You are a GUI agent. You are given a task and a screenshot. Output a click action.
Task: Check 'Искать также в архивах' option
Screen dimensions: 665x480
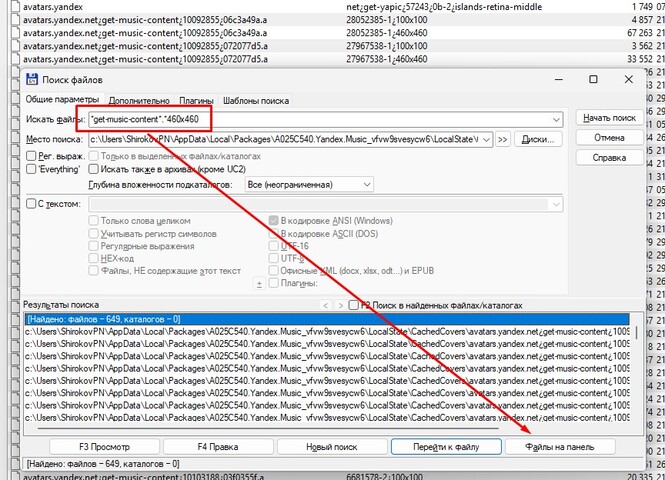(x=94, y=171)
